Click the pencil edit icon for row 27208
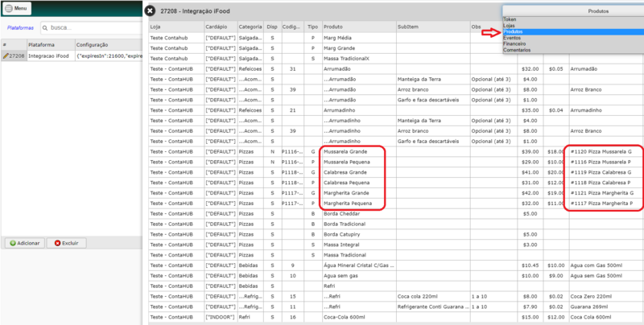The image size is (644, 325). [6, 56]
